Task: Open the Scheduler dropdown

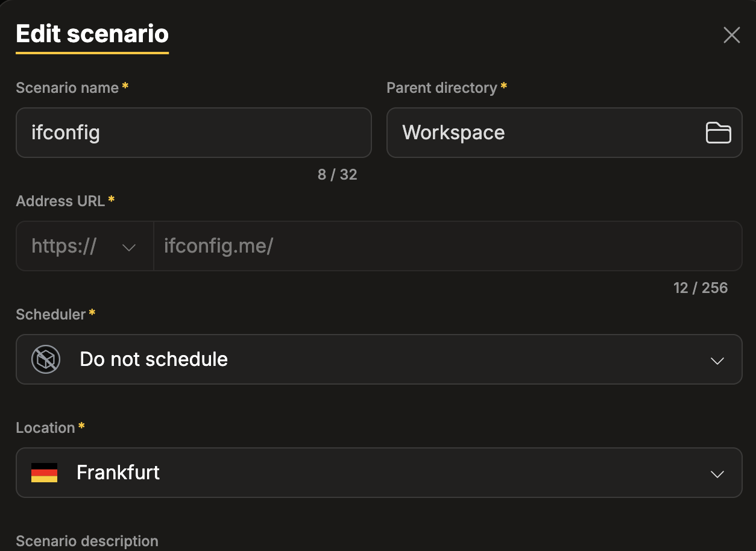Action: point(379,359)
